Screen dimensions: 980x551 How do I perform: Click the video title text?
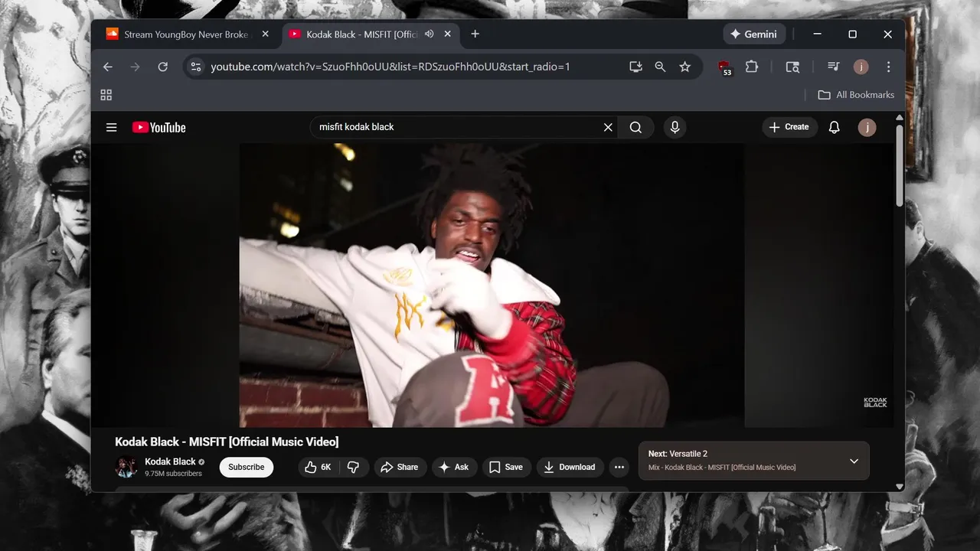(x=227, y=442)
